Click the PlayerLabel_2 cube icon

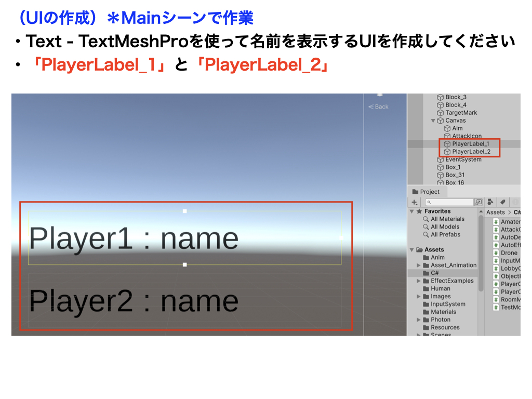coord(447,152)
